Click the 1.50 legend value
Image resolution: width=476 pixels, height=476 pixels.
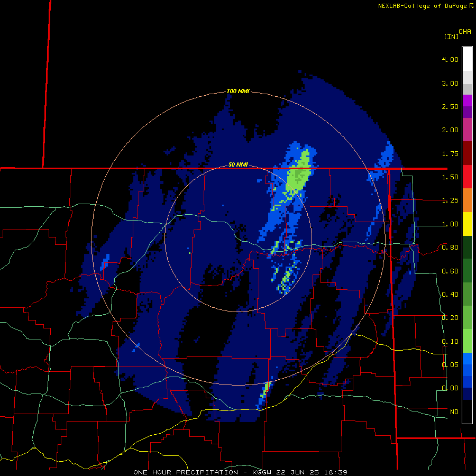[450, 177]
